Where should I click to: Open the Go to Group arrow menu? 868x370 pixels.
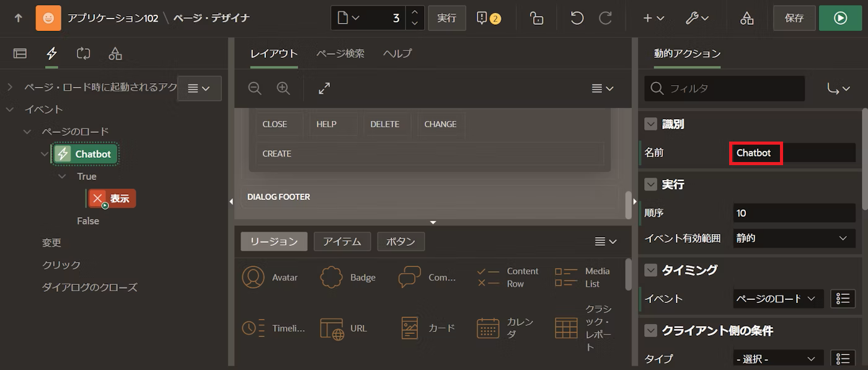point(838,88)
